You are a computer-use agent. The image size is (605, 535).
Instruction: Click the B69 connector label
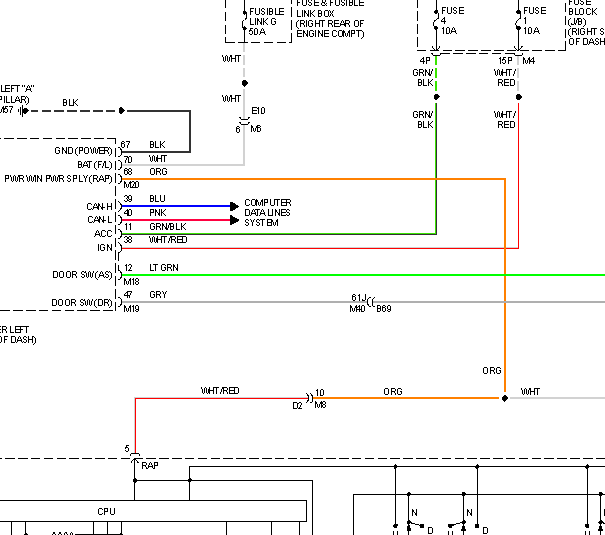point(384,309)
